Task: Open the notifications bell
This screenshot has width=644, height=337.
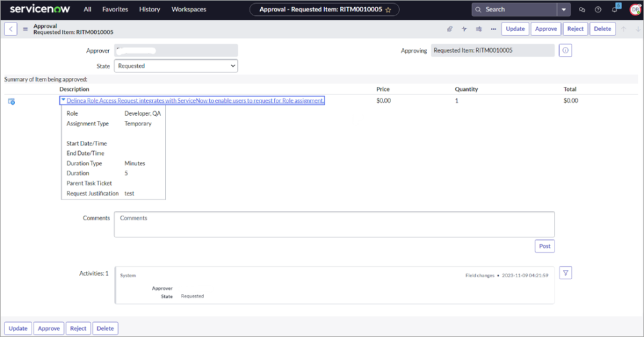Action: coord(614,10)
